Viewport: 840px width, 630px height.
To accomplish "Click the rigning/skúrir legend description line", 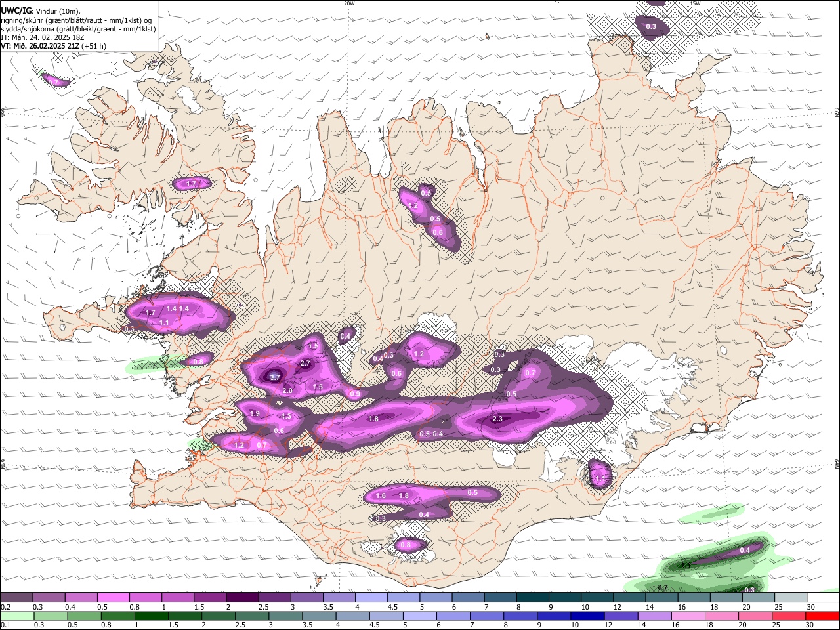I will pyautogui.click(x=76, y=20).
